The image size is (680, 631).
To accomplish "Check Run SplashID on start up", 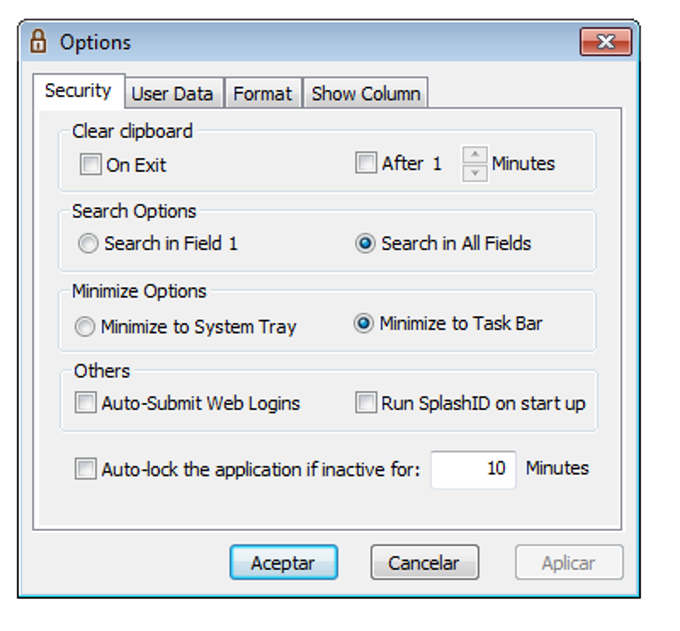I will coord(366,404).
